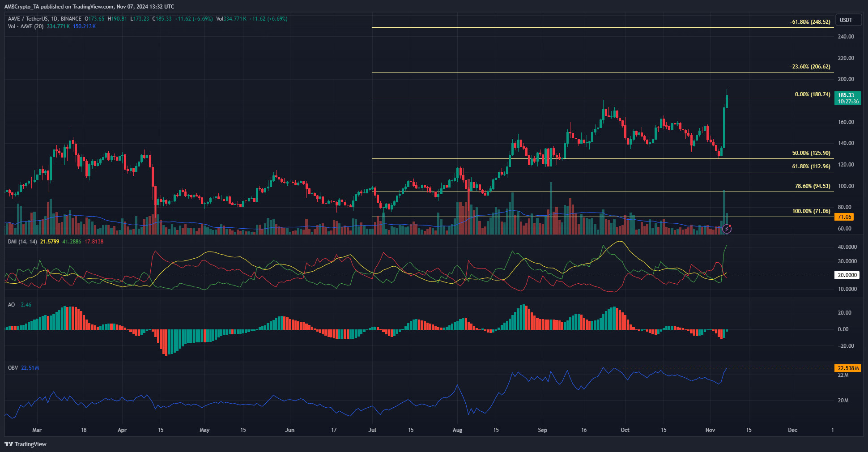Click the blue 150.213K volume MA value

84,26
